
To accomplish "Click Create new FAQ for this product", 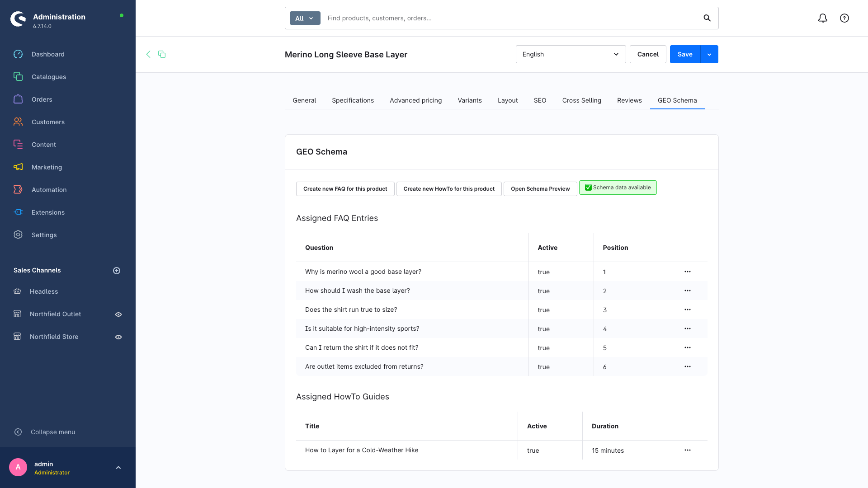I will (345, 189).
